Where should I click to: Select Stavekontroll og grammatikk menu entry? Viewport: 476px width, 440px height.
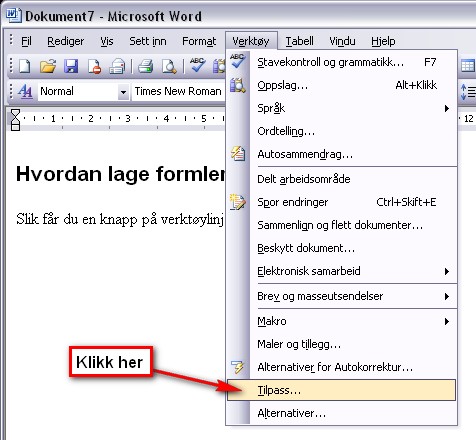point(342,62)
